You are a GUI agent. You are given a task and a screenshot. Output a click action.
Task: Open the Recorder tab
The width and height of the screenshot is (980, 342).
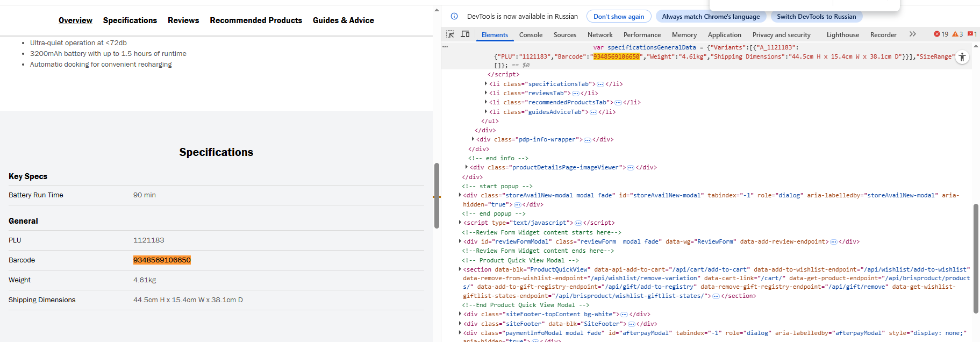tap(883, 35)
